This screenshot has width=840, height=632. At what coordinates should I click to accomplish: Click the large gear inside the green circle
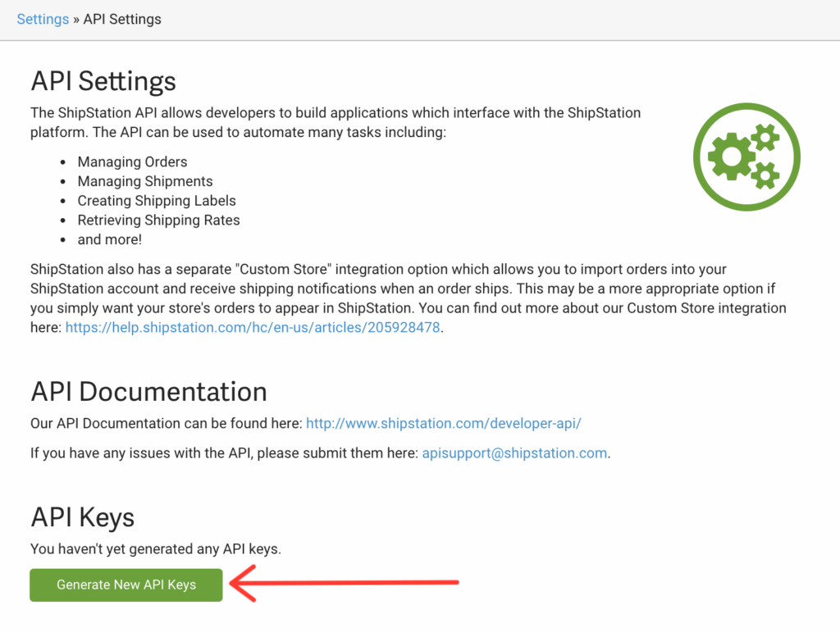click(731, 157)
